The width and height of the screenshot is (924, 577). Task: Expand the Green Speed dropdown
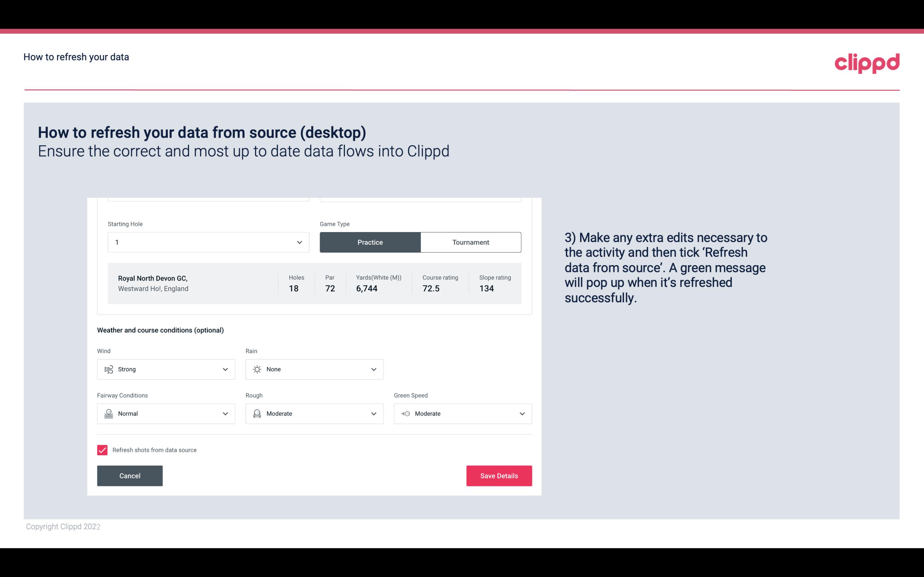522,413
